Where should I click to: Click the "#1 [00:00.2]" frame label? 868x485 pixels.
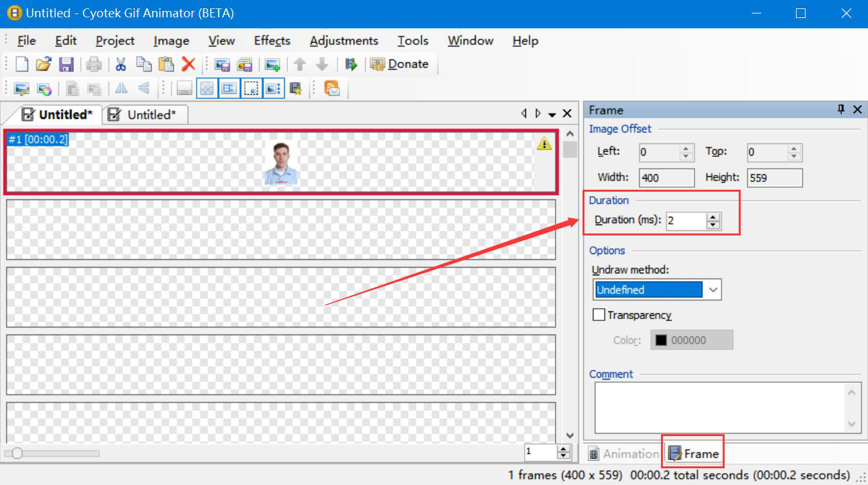38,139
